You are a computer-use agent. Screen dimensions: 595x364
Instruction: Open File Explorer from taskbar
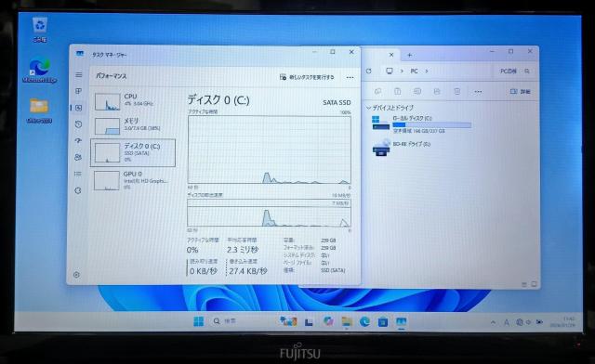pos(347,322)
